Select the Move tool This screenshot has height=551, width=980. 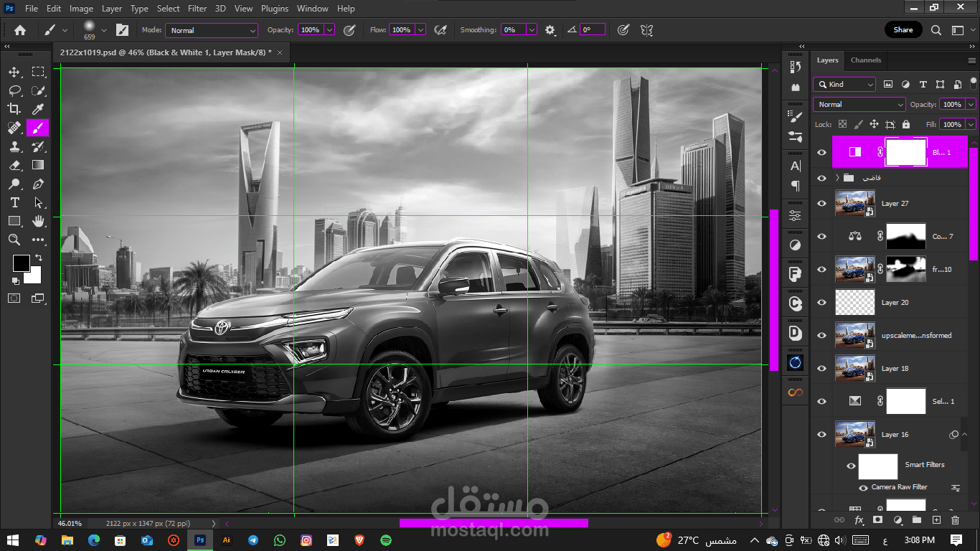14,72
